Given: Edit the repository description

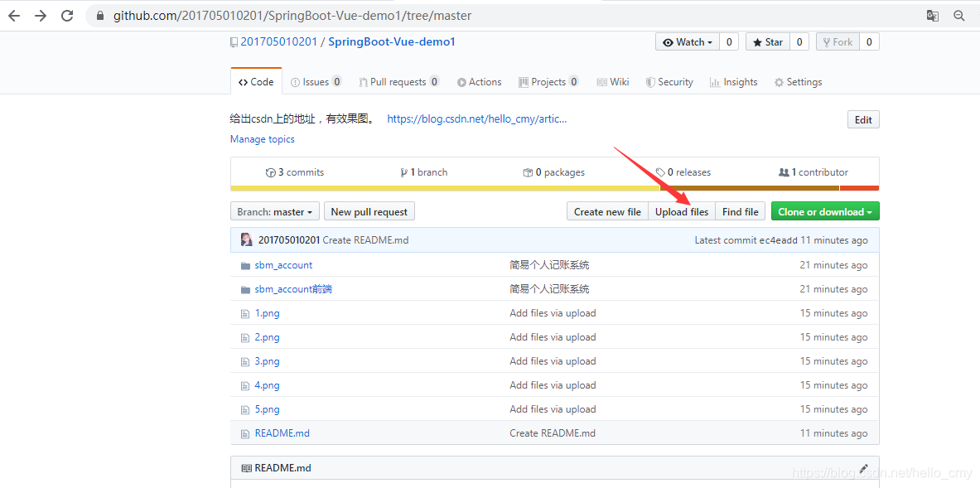Looking at the screenshot, I should pyautogui.click(x=863, y=119).
